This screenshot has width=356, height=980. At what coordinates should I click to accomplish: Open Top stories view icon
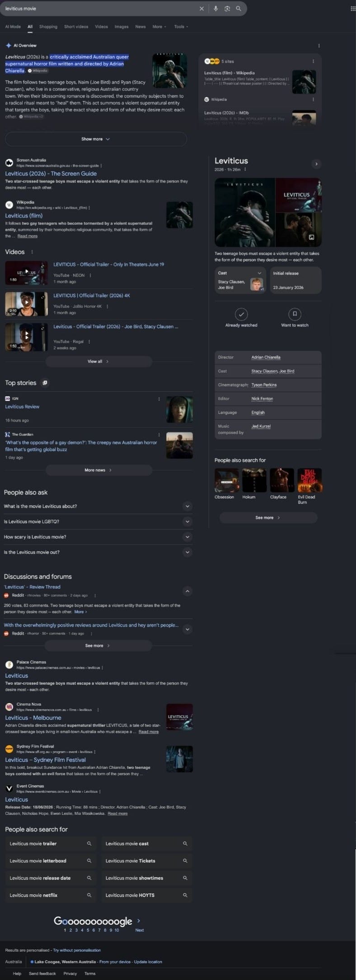click(45, 383)
